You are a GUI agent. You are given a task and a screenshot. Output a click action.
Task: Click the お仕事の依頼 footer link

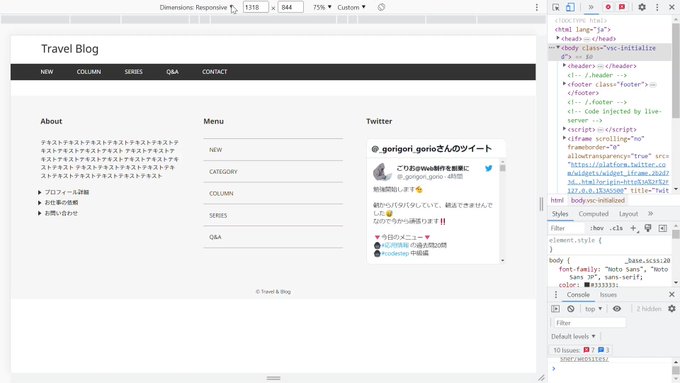tap(61, 203)
